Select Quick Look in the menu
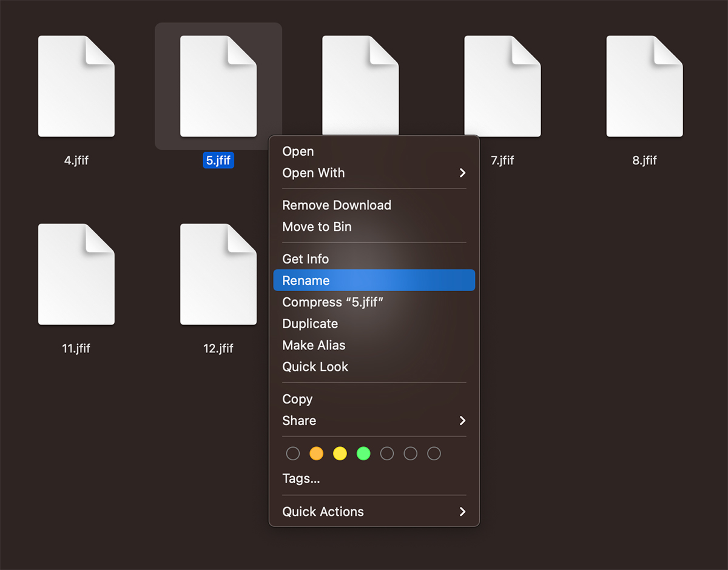 click(x=374, y=367)
